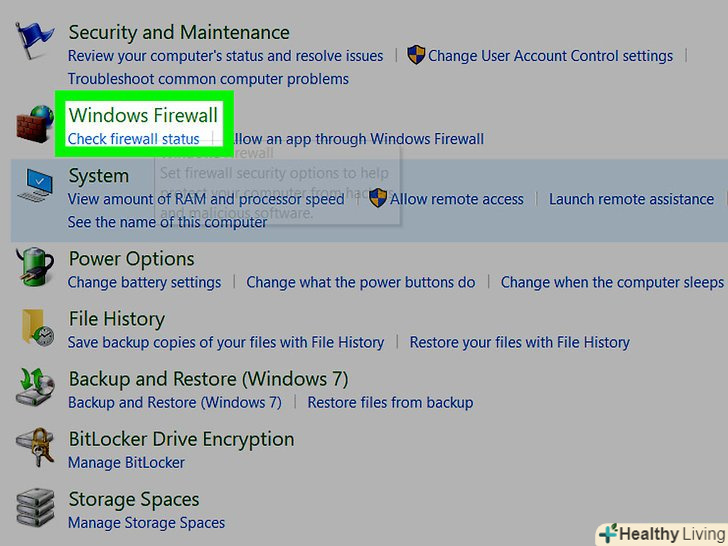Click the File History folder icon
This screenshot has height=546, width=728.
(x=37, y=329)
